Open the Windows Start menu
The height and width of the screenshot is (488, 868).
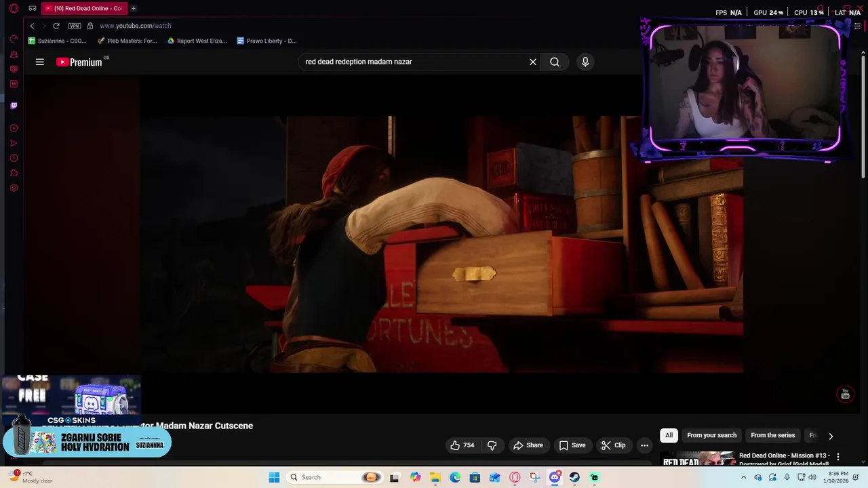274,477
